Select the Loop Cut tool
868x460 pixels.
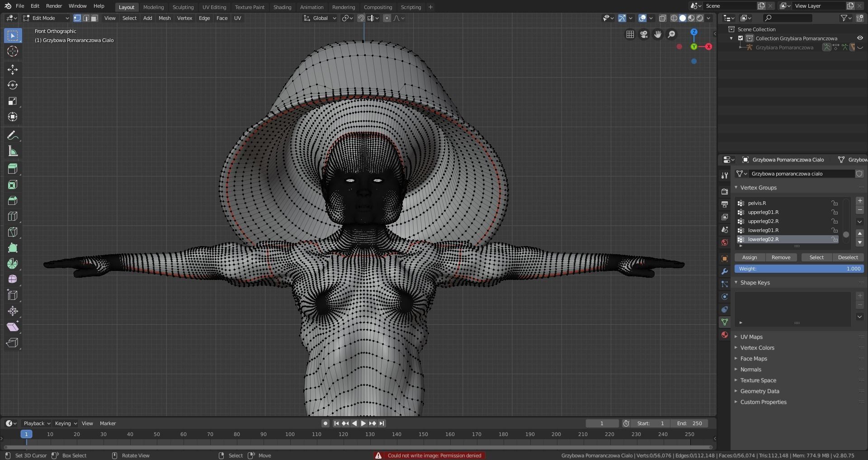tap(13, 216)
